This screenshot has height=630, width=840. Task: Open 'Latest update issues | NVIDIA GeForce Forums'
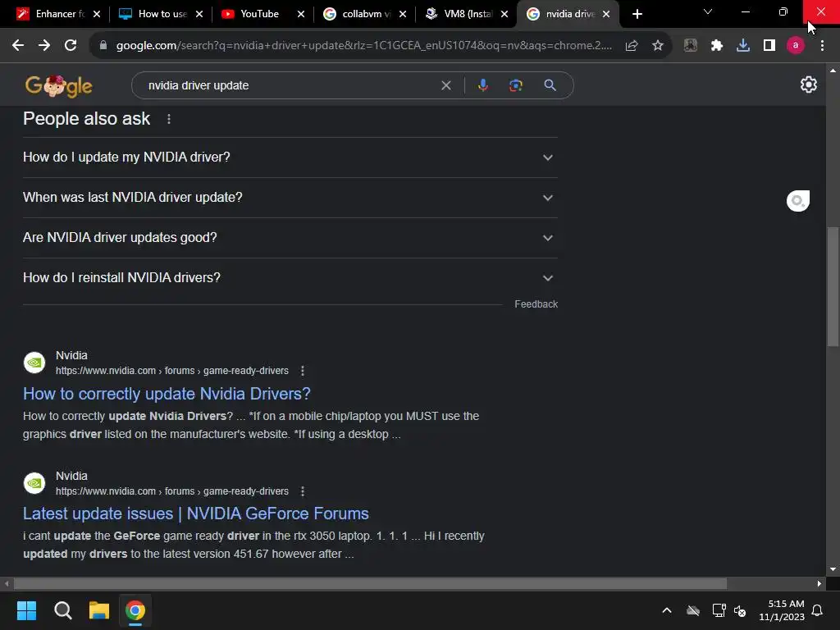click(196, 514)
